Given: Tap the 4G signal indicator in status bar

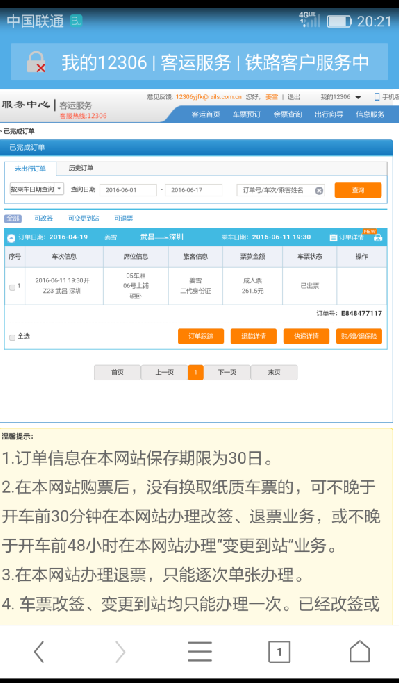Looking at the screenshot, I should tap(309, 20).
